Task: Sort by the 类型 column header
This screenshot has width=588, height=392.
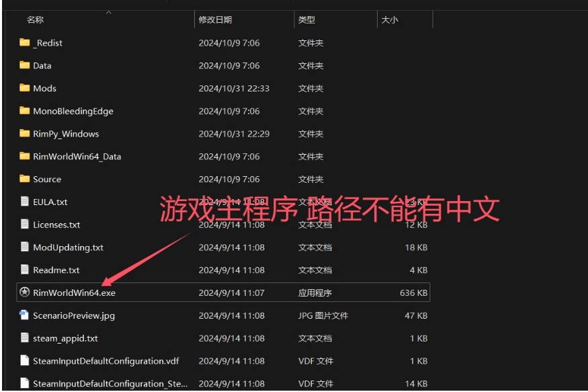Action: pyautogui.click(x=306, y=19)
